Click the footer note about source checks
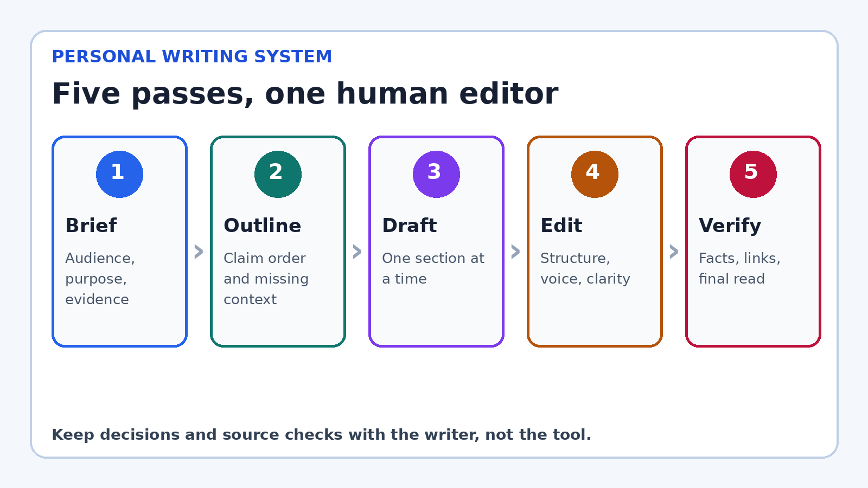The height and width of the screenshot is (488, 868). click(321, 435)
